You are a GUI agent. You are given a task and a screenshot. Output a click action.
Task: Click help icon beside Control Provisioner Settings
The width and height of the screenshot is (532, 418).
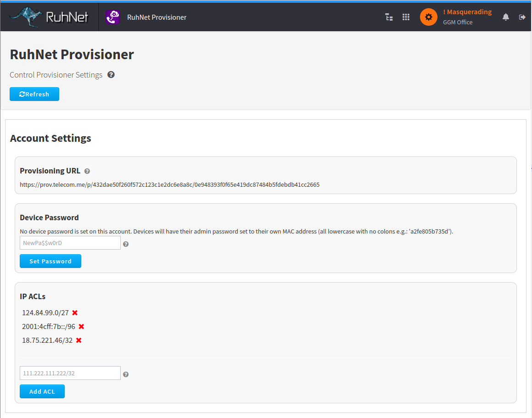[111, 75]
